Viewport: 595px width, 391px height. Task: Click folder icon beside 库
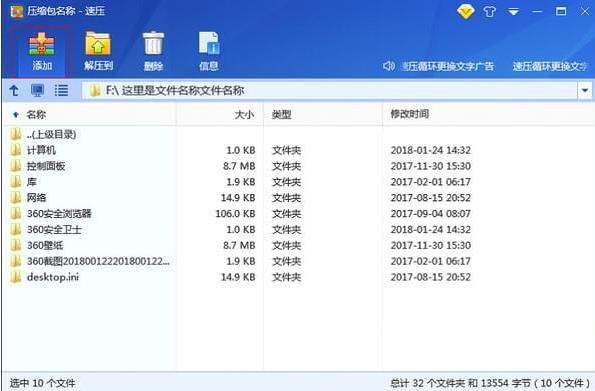[x=16, y=182]
